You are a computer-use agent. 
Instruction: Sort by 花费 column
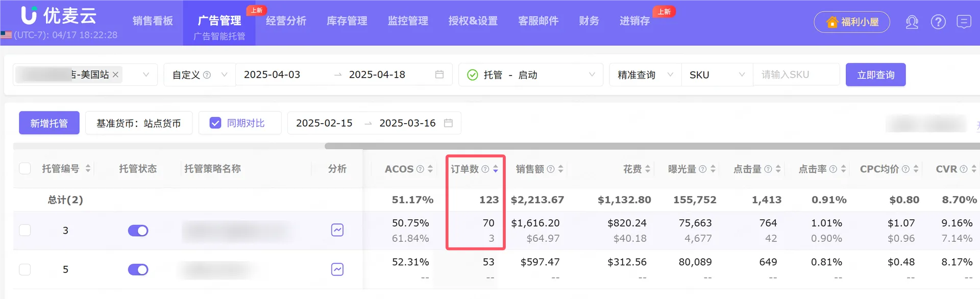648,169
